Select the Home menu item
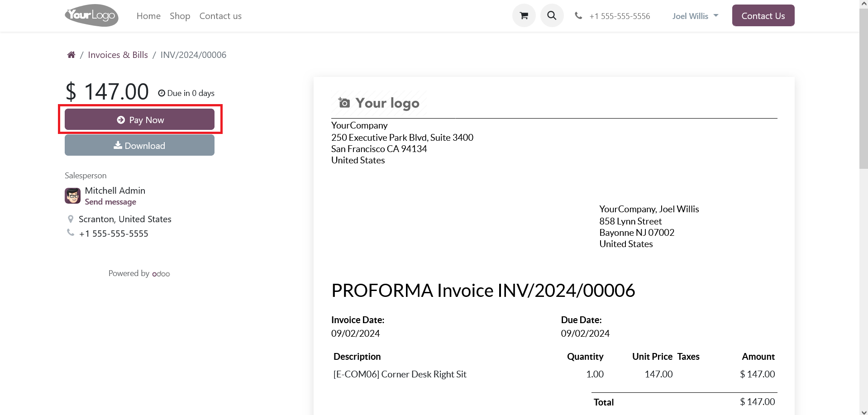 point(148,15)
